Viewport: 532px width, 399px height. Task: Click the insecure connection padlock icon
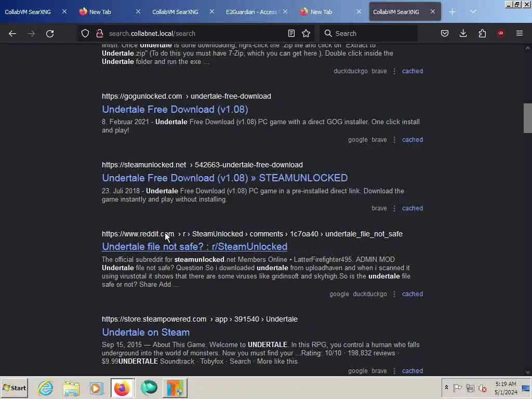(x=99, y=33)
